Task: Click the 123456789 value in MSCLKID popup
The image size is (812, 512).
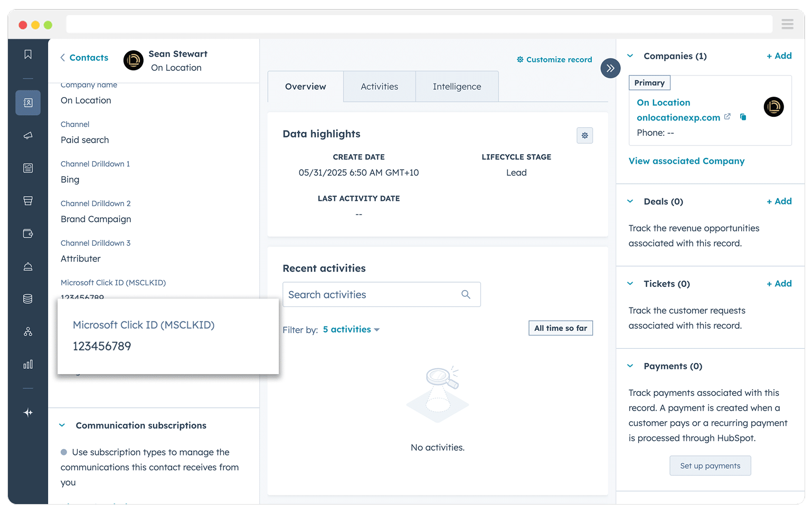Action: (102, 346)
